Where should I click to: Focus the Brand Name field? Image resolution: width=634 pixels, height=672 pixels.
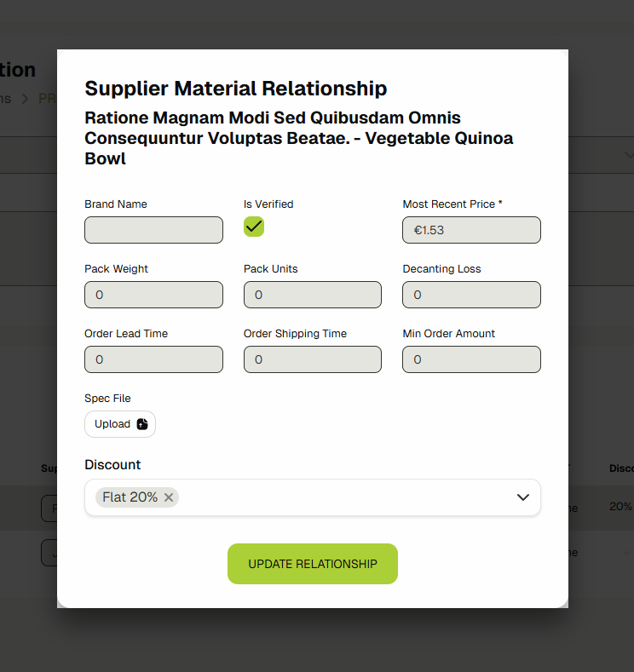point(153,230)
